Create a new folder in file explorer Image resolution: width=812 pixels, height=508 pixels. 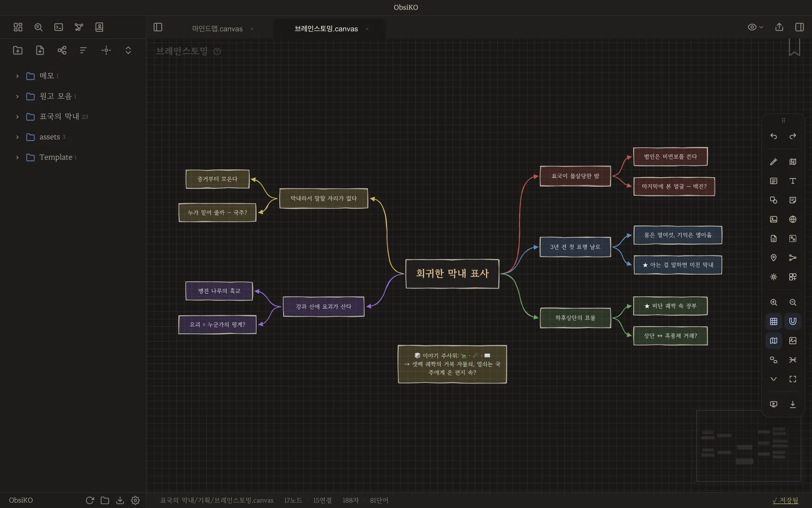pyautogui.click(x=18, y=50)
